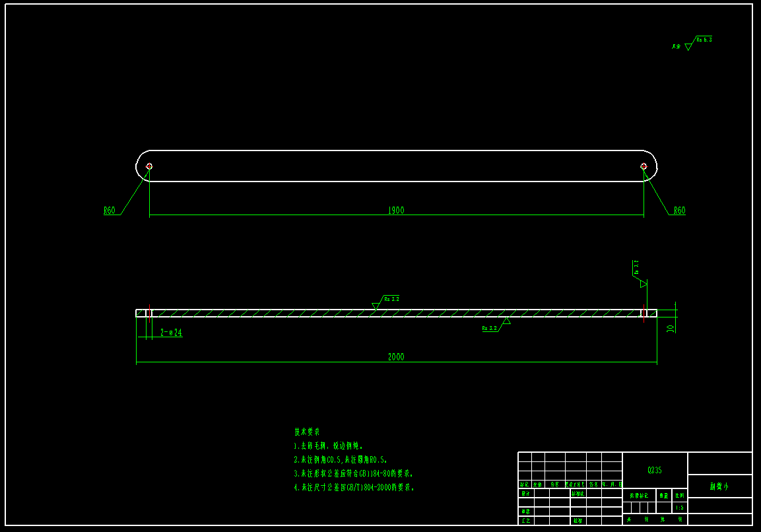761x532 pixels.
Task: Click the 处数 column header
Action: click(538, 484)
